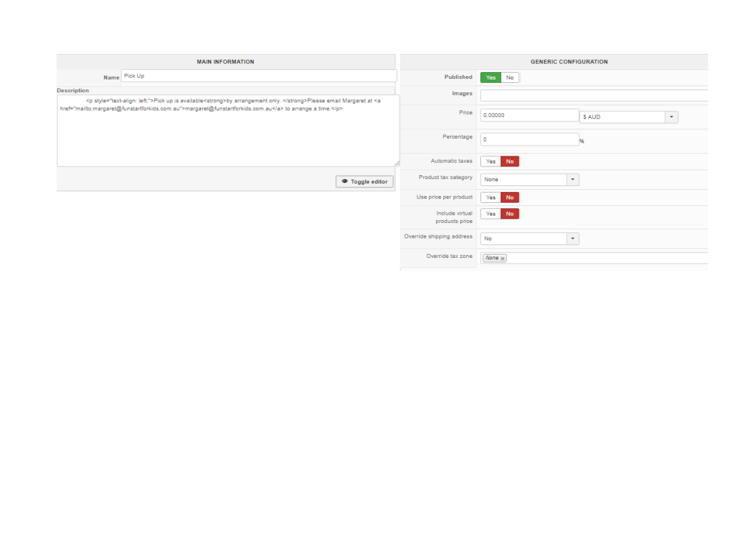756x534 pixels.
Task: Click the Published label
Action: coord(458,77)
